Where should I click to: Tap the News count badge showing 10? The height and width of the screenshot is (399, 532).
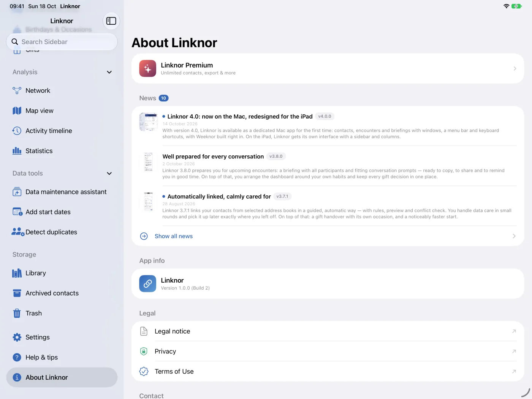point(163,98)
